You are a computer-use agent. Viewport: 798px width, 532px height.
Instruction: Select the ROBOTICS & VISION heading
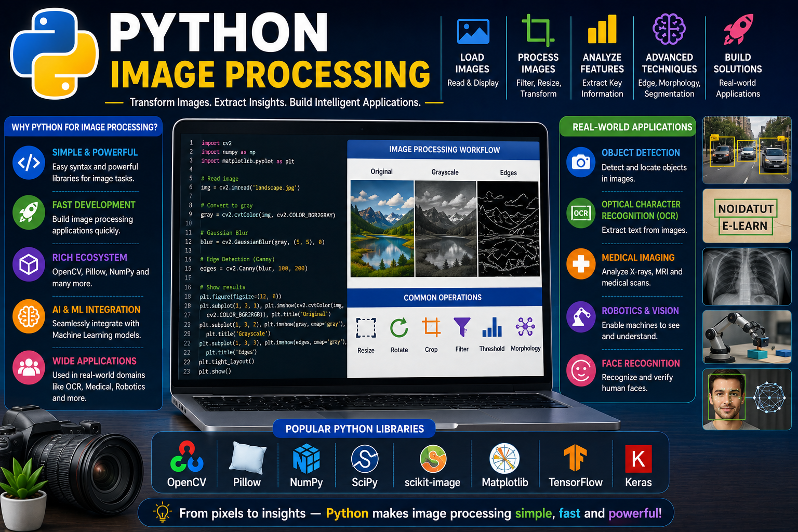pos(640,311)
